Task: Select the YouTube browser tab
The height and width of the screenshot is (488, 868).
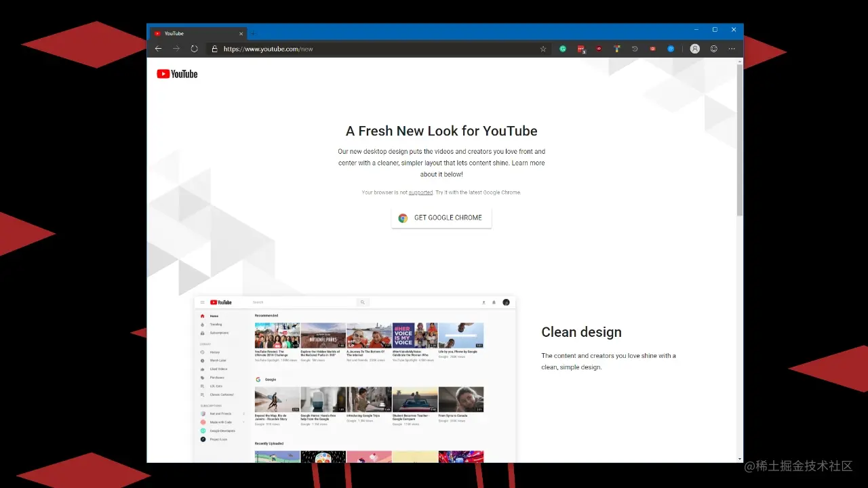Action: 198,33
